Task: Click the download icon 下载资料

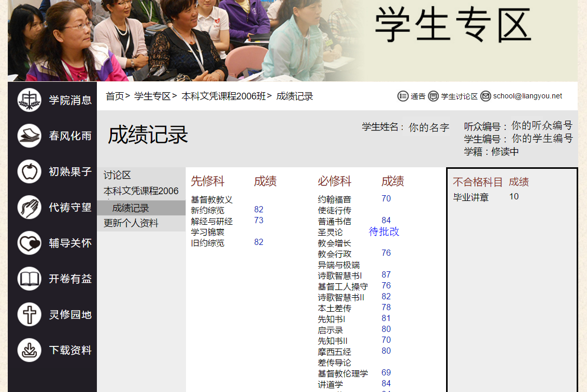Action: (30, 350)
